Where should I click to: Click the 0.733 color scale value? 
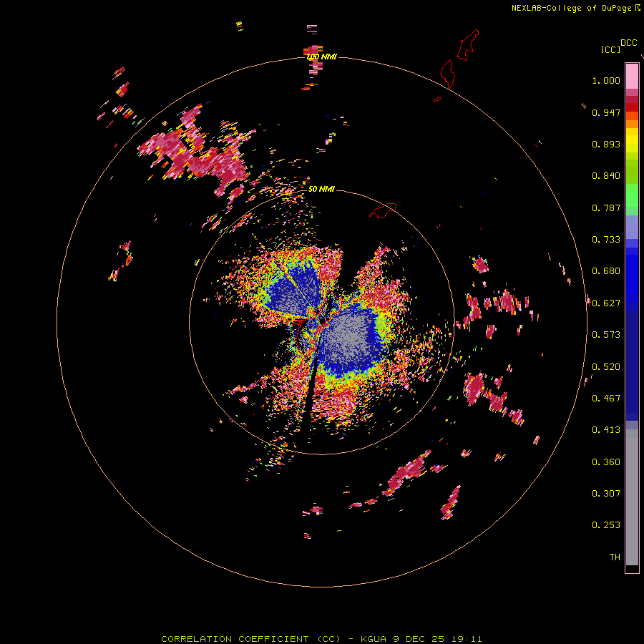[606, 240]
